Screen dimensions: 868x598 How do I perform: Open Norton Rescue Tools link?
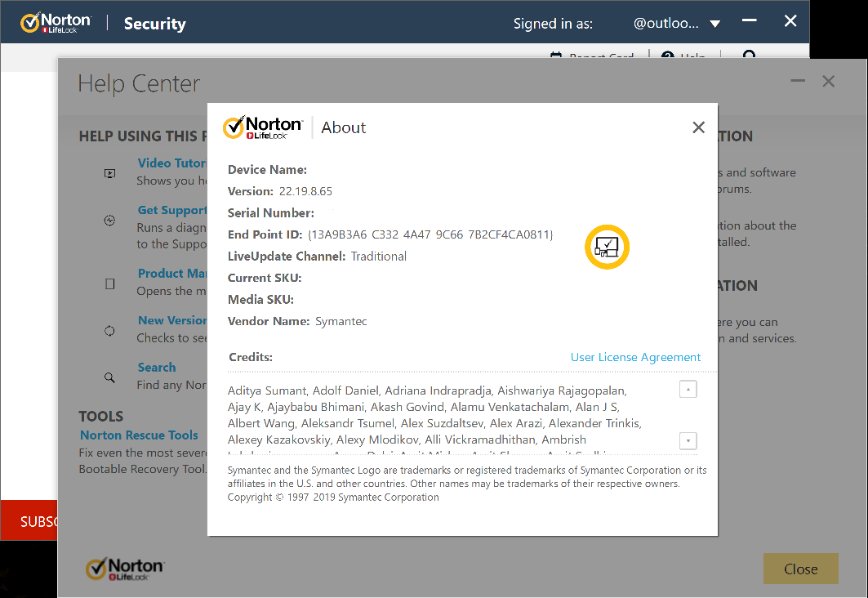coord(139,435)
